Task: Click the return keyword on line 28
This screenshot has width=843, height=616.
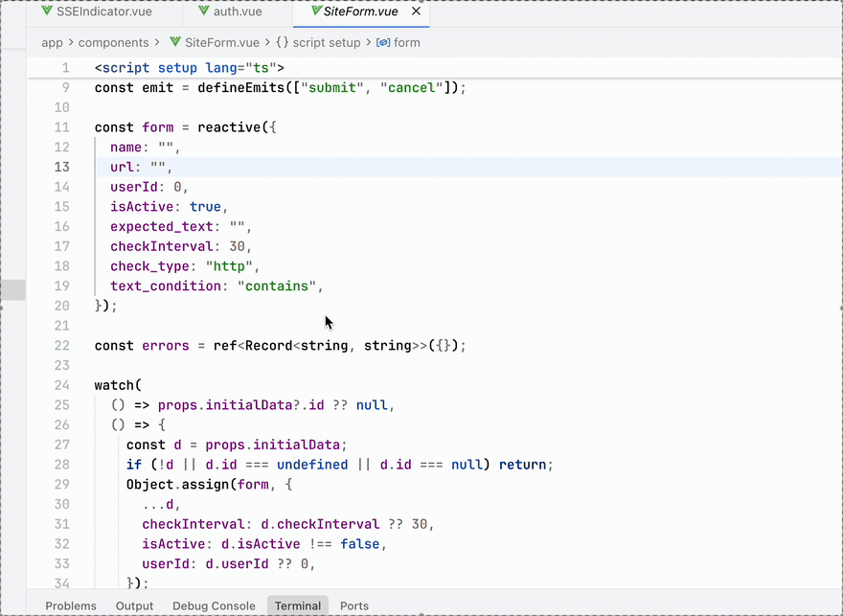Action: (x=523, y=465)
